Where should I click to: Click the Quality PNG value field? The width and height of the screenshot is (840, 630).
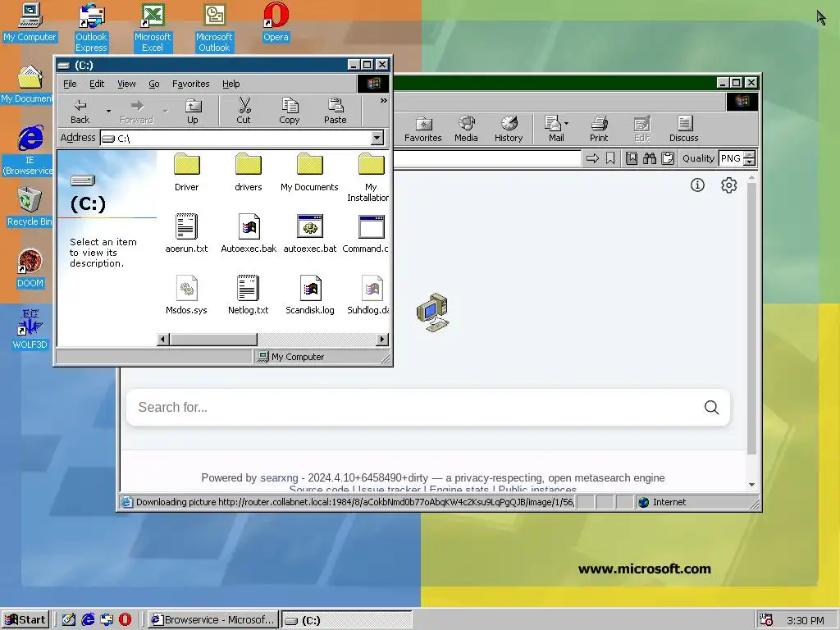click(x=731, y=158)
